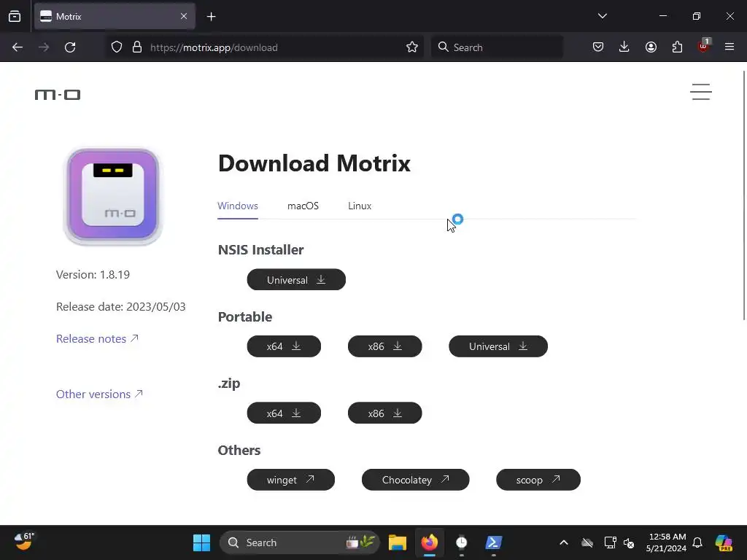Click the Motrix app icon image
747x560 pixels.
[113, 196]
